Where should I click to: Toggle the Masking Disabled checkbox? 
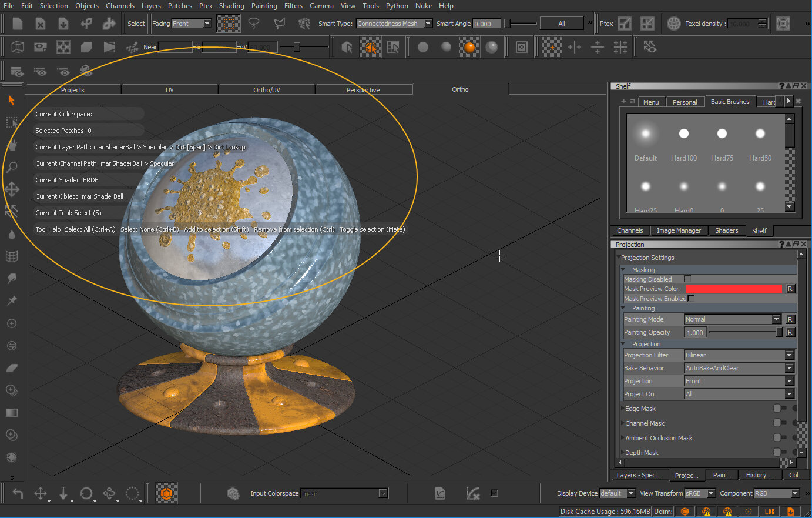(x=687, y=279)
